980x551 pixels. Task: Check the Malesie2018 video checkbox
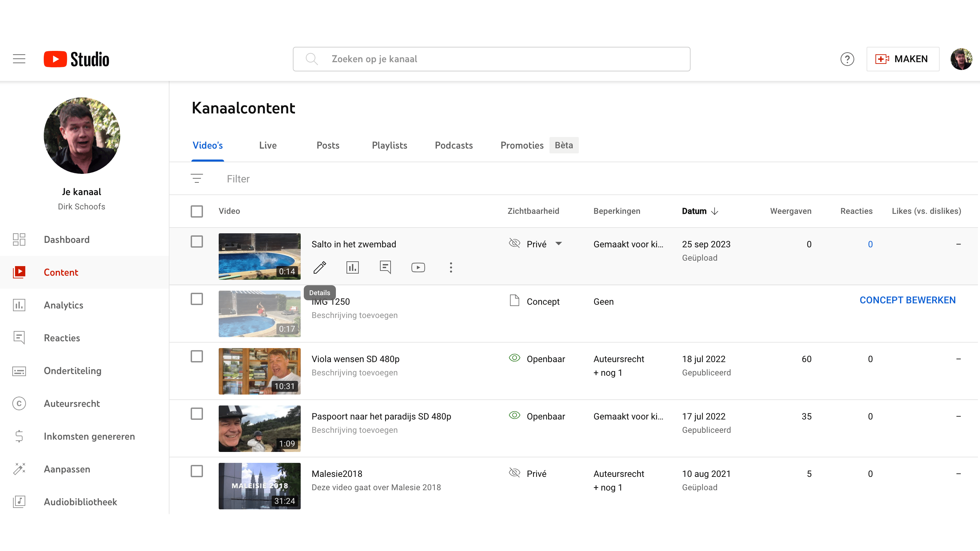(197, 471)
